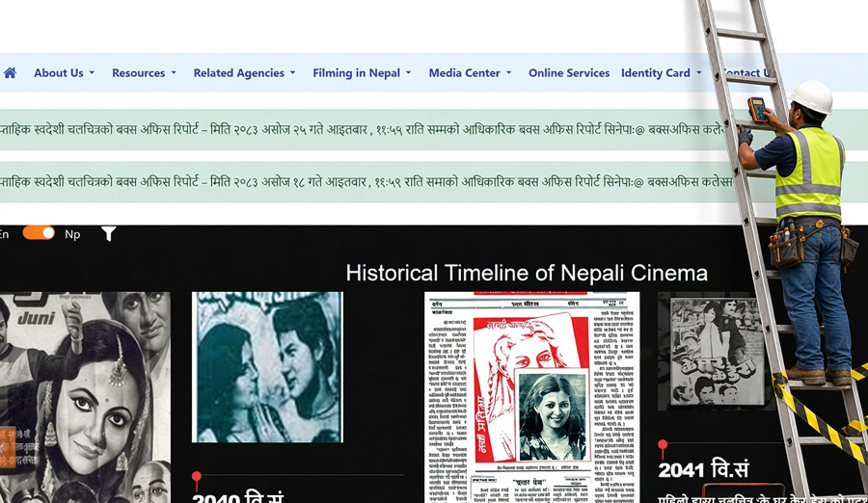Open the Contact Us menu item
868x503 pixels.
tap(746, 73)
